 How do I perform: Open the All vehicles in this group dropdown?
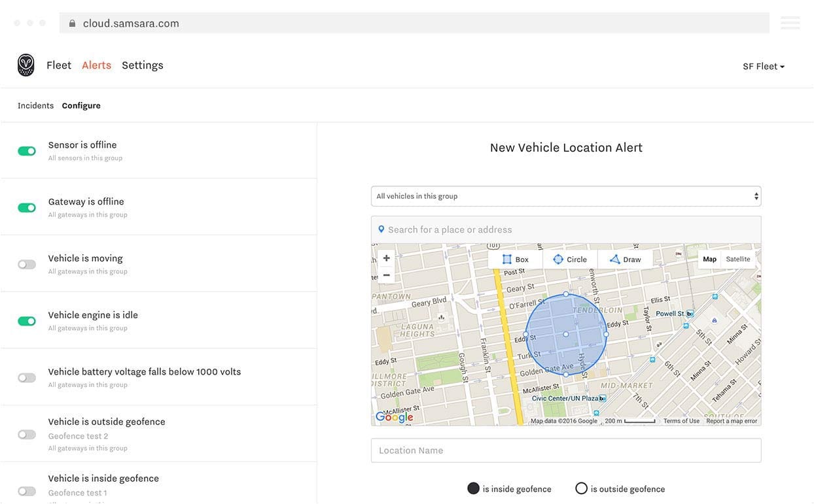pos(566,196)
